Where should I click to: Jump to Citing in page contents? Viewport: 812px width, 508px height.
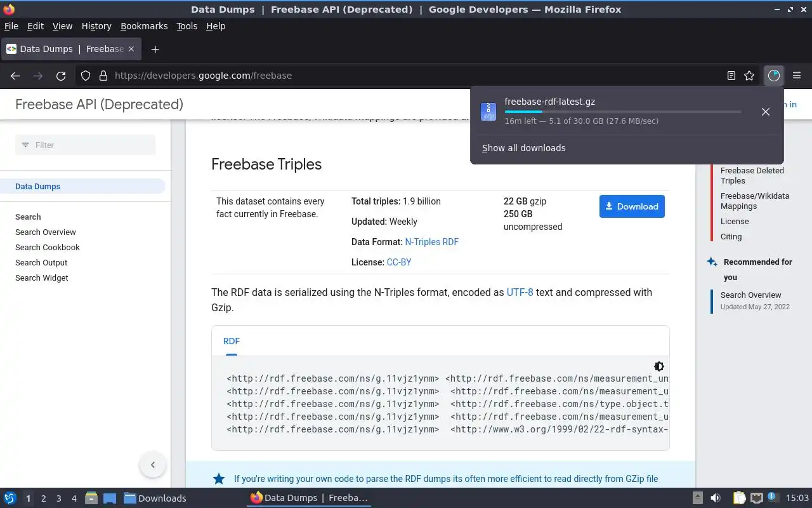point(731,237)
